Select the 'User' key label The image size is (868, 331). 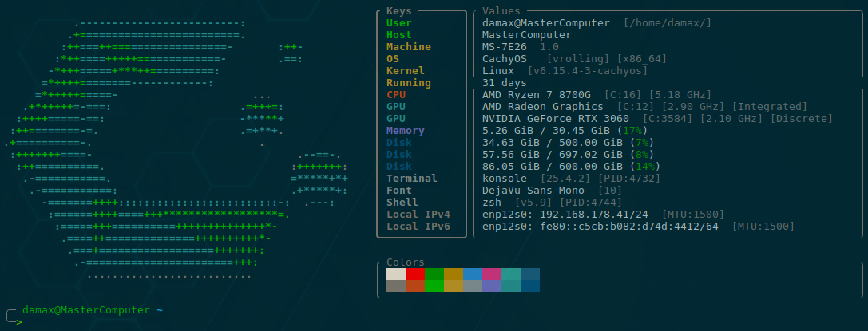tap(399, 23)
